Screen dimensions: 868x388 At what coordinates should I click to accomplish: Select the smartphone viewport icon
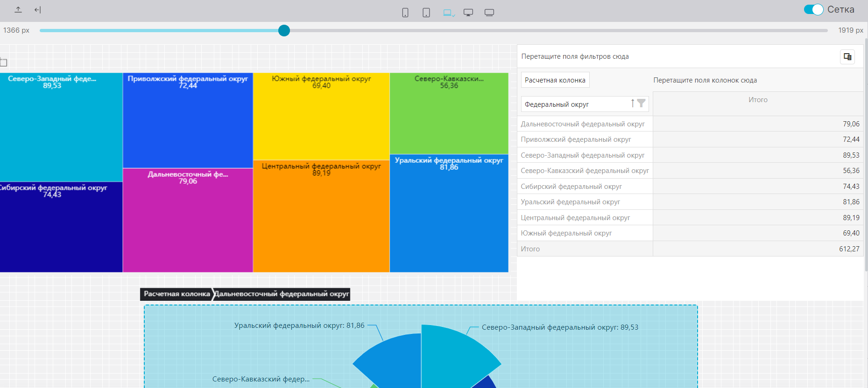click(x=405, y=13)
